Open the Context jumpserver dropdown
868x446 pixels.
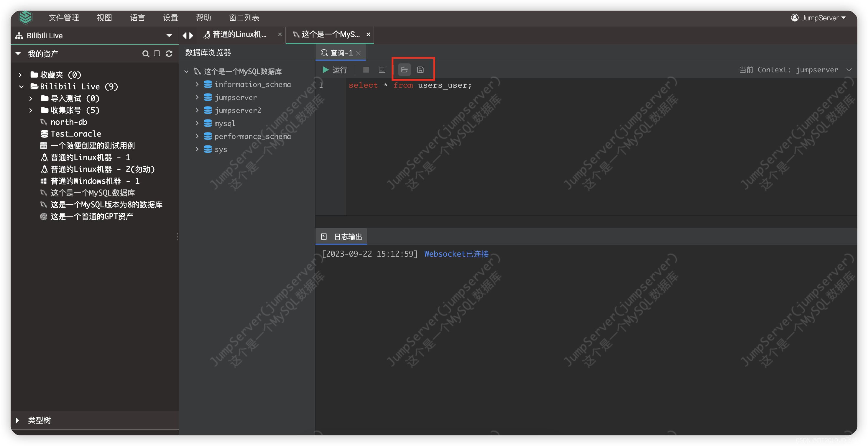point(849,70)
